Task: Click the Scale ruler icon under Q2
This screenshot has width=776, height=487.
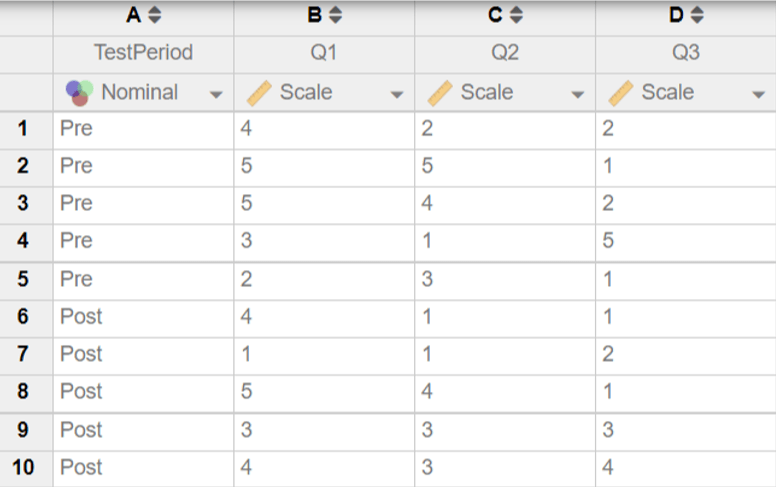Action: pyautogui.click(x=440, y=92)
